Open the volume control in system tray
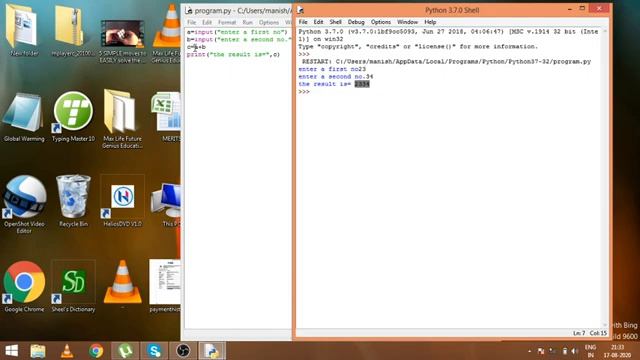Image resolution: width=640 pixels, height=360 pixels. (575, 351)
